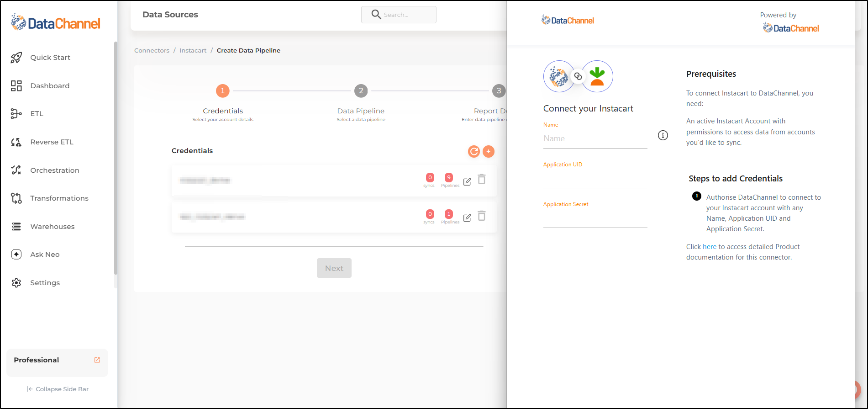Go to Connectors breadcrumb

[x=152, y=51]
